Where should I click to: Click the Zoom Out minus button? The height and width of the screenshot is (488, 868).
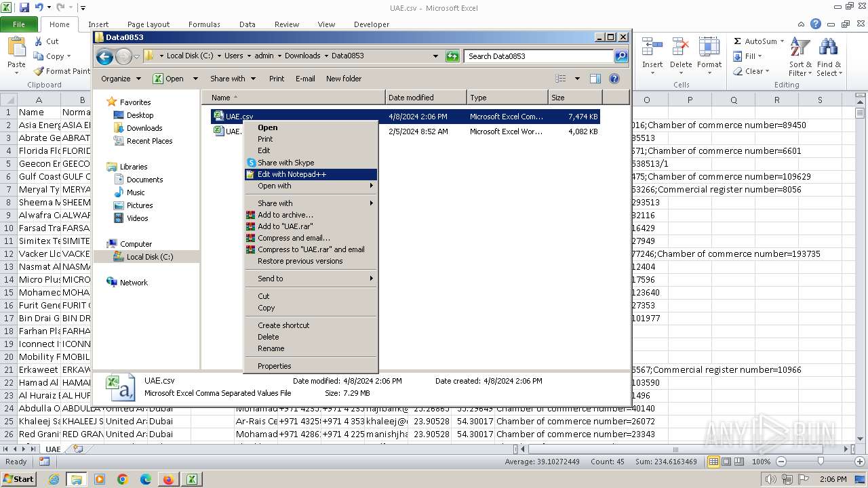pos(781,462)
